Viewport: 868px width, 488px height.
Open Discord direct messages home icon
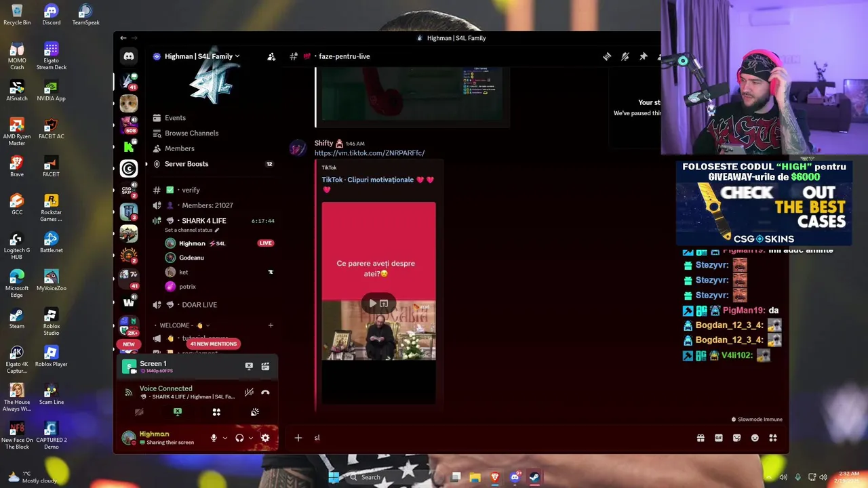[129, 57]
